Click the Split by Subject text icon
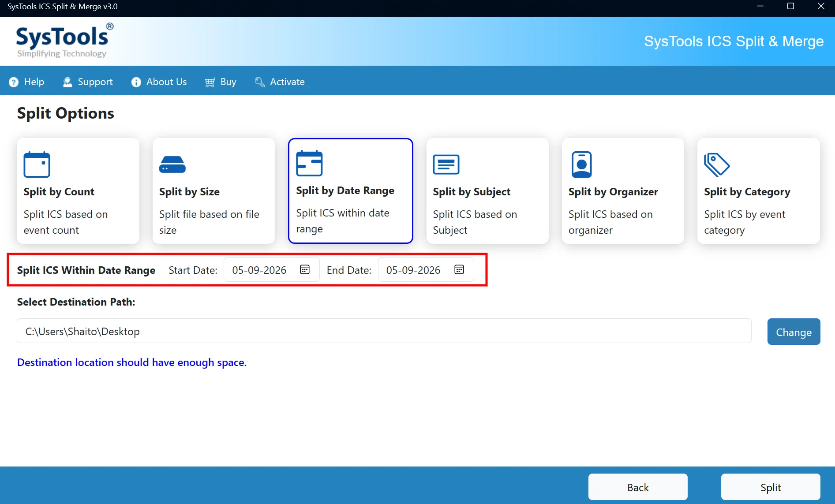Viewport: 835px width, 504px height. (446, 164)
